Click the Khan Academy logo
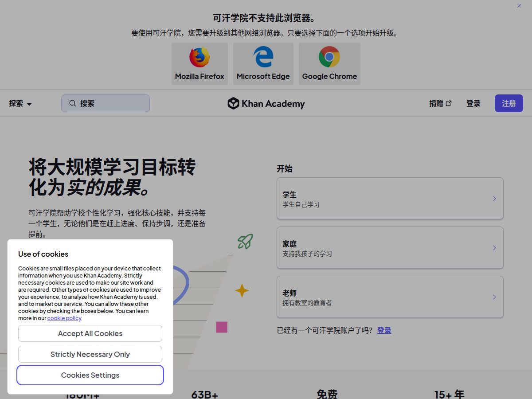The height and width of the screenshot is (399, 532). click(x=266, y=103)
